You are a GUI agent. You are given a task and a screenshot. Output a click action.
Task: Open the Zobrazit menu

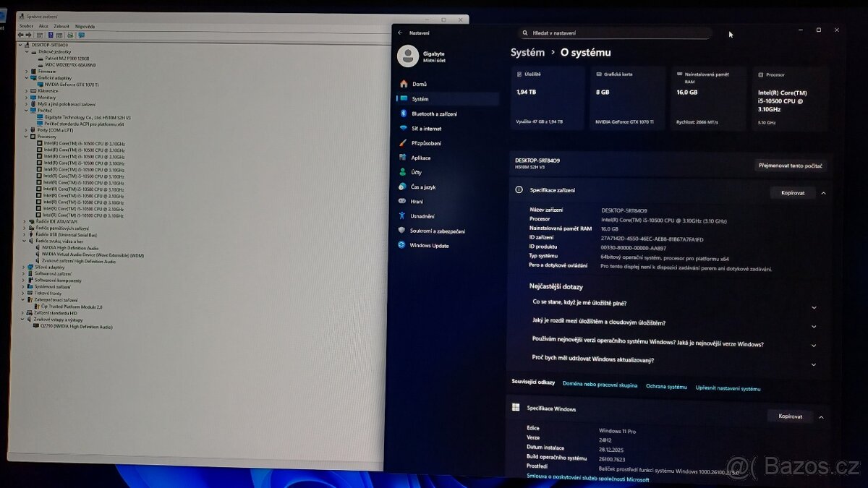61,26
